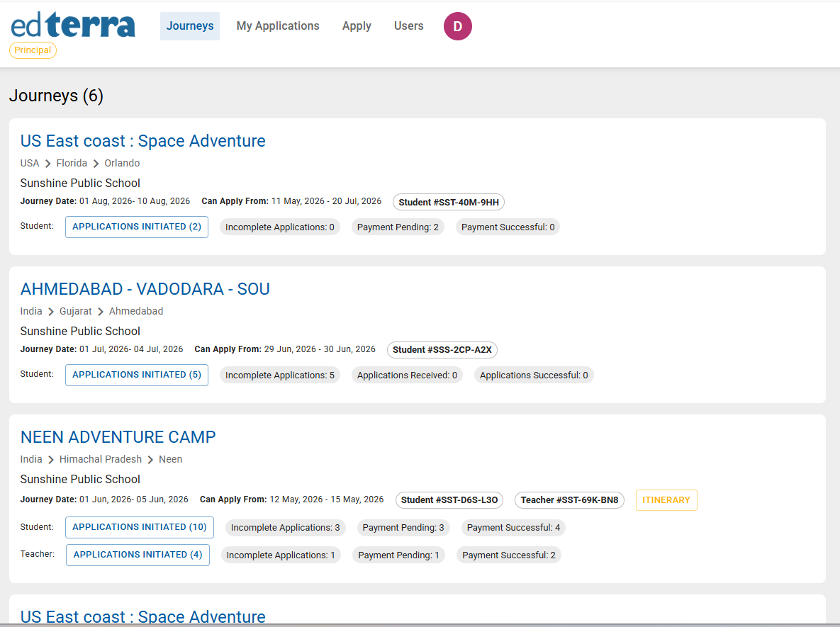
Task: Click Applications Initiated (5) button
Action: 137,375
